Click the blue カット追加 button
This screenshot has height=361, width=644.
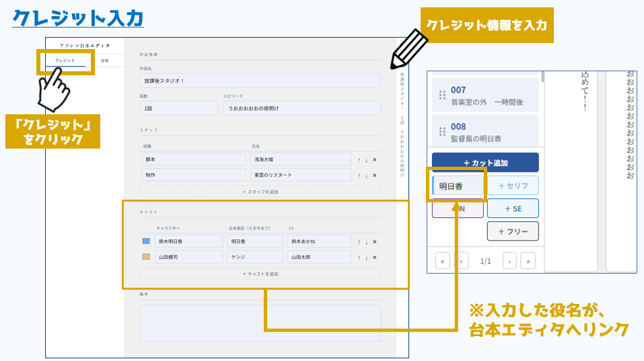(x=485, y=163)
